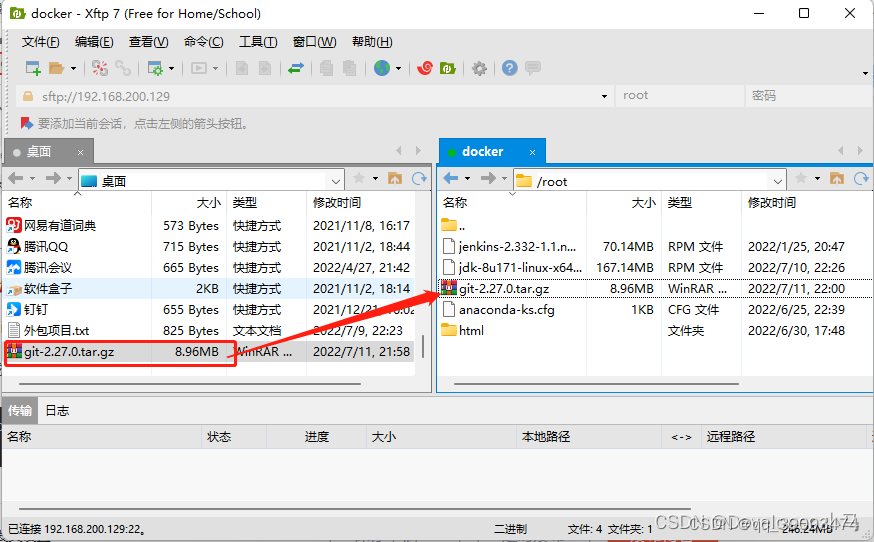874x542 pixels.
Task: Switch to the 传输 transfer tab
Action: [x=20, y=411]
